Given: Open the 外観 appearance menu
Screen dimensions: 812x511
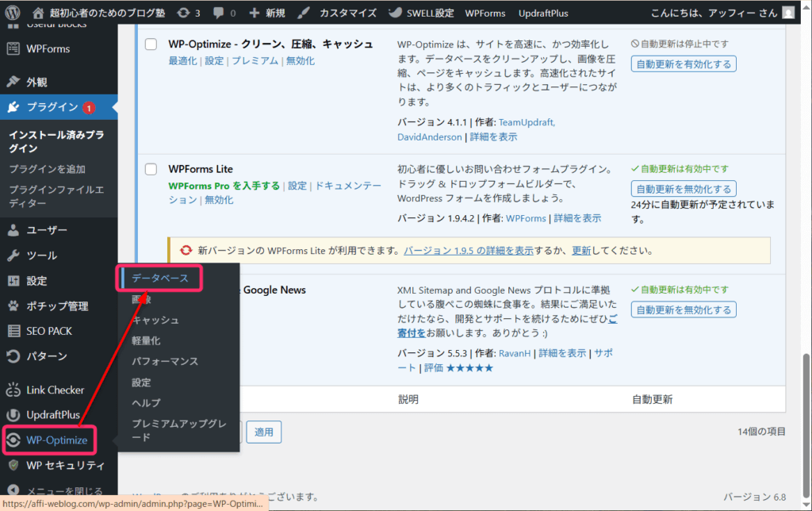Looking at the screenshot, I should (36, 82).
